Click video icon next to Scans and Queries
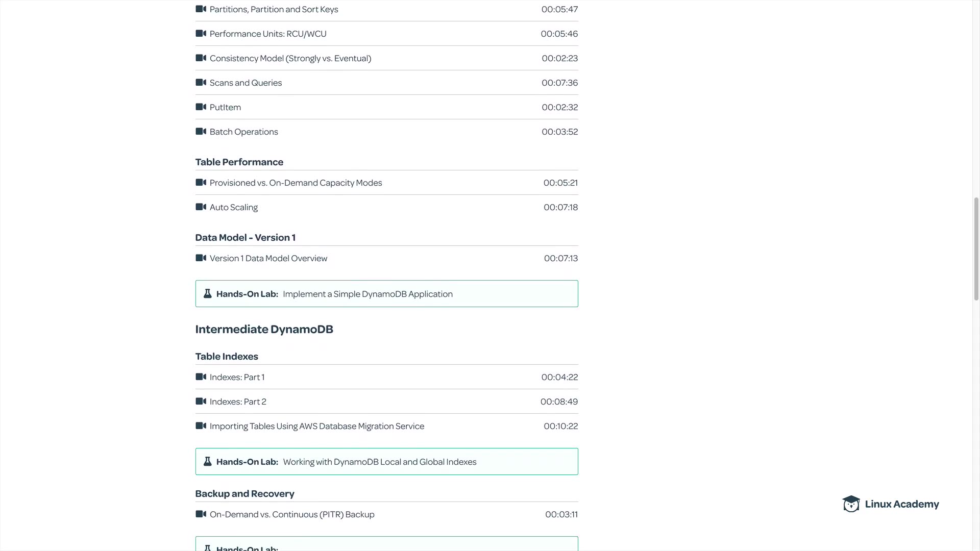 [201, 83]
